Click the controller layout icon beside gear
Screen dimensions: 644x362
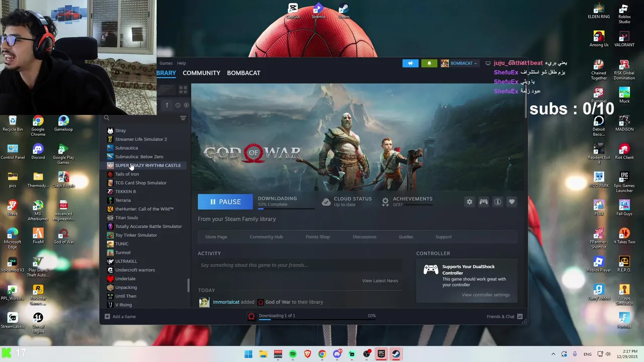484,202
